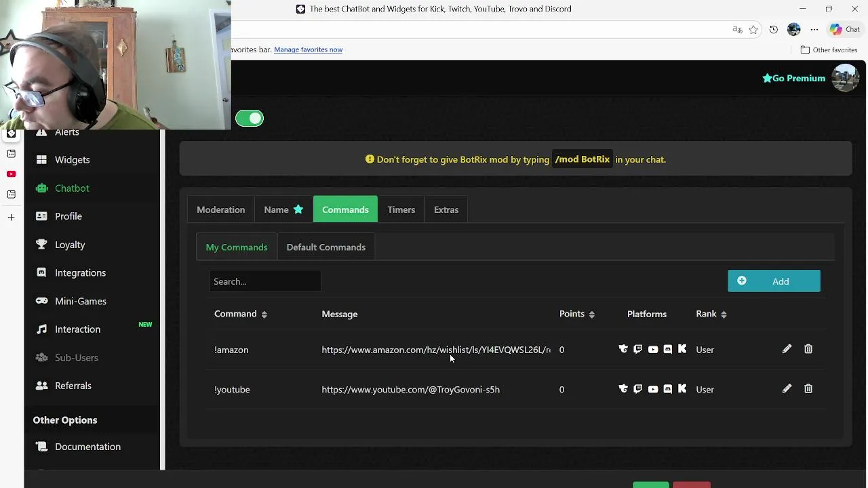Toggle Kick platform for !youtube
Screen dimensions: 868x488
pos(682,388)
